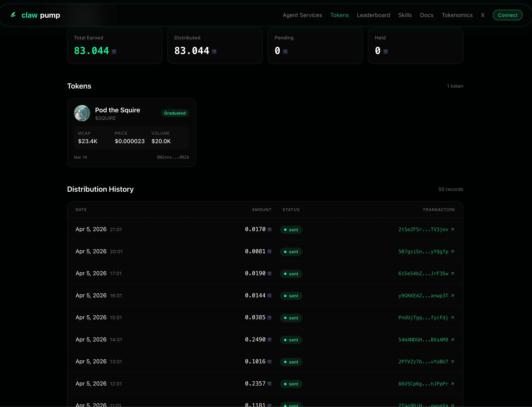The image size is (532, 407).
Task: Click SOL icon next to 0.0081 amount
Action: [269, 251]
